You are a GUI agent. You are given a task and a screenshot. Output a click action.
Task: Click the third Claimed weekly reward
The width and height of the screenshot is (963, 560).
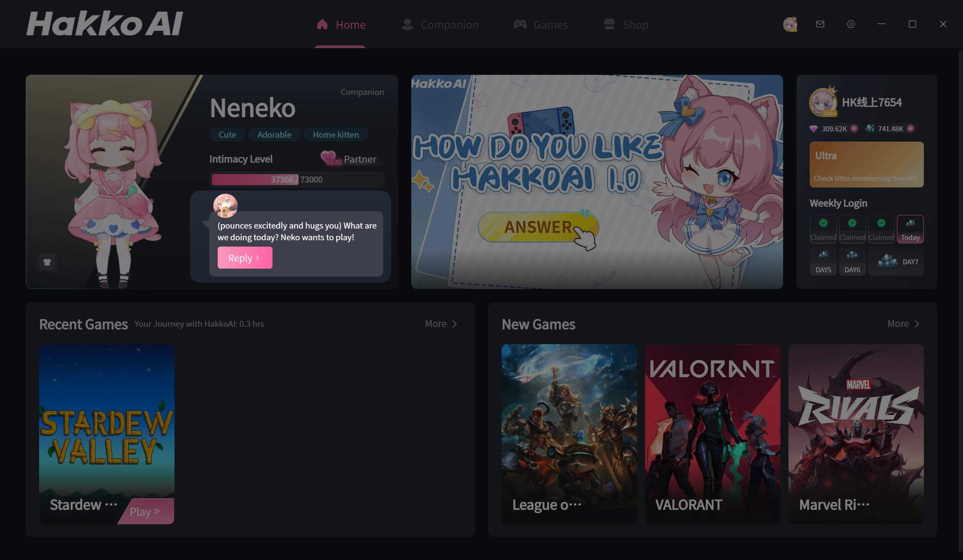coord(881,229)
